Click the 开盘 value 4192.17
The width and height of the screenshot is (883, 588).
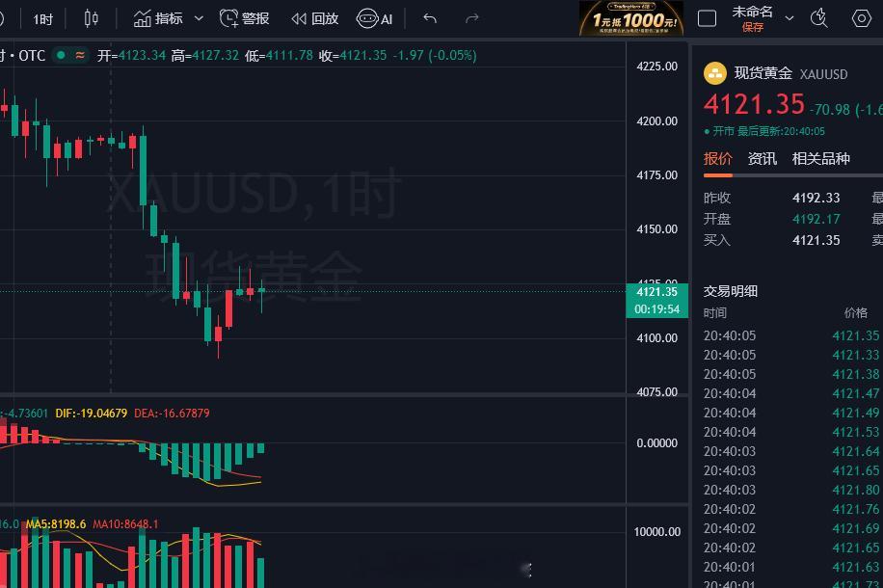[x=816, y=219]
